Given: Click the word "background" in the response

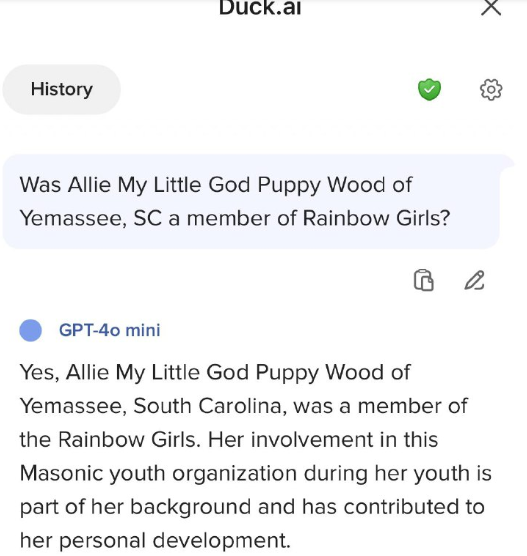Looking at the screenshot, I should 190,507.
